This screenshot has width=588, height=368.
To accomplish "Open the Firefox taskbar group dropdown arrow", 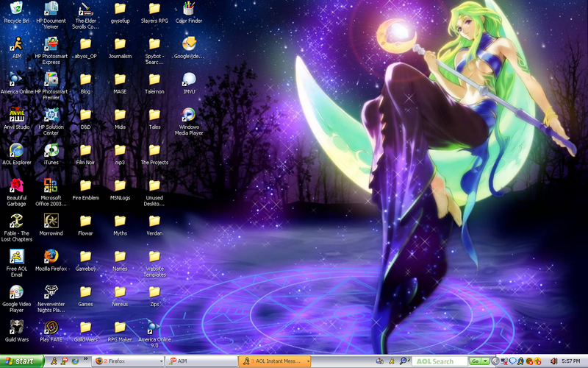I will click(161, 361).
